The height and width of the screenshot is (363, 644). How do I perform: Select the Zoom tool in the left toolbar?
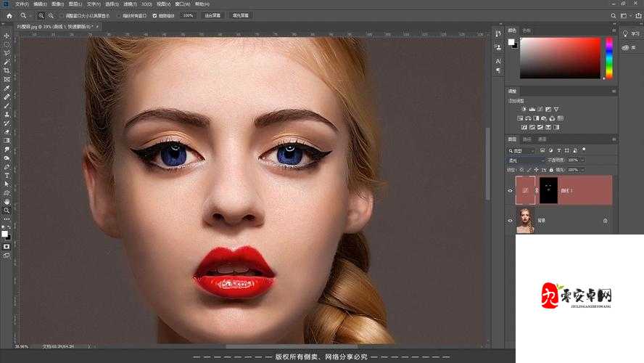pos(7,210)
